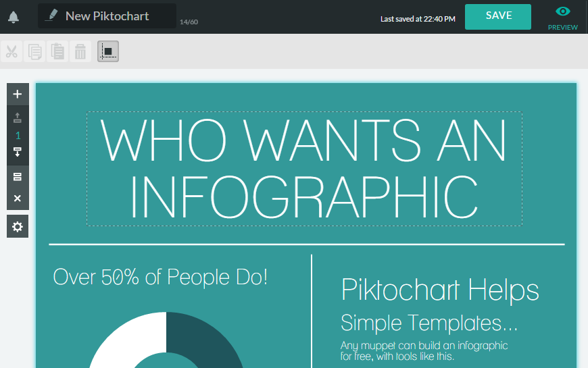
Task: Open the PREVIEW eye button
Action: 562,18
